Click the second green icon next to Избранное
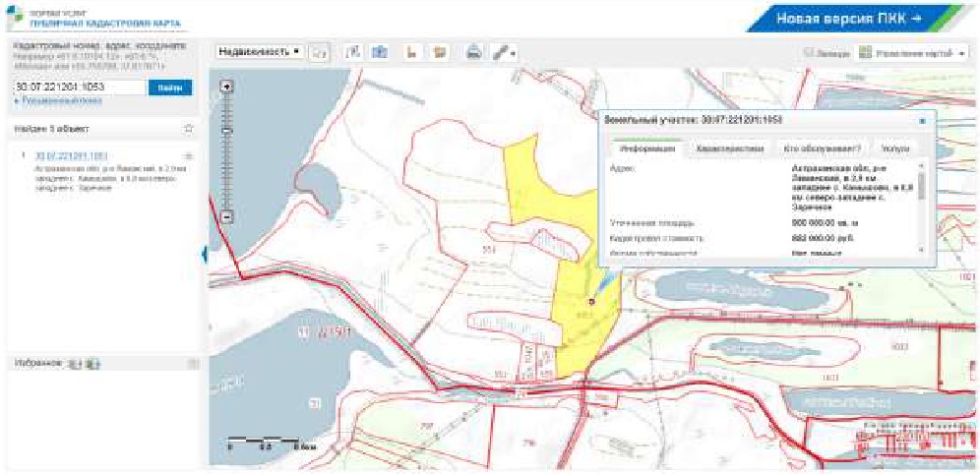Viewport: 980px width, 474px height. [x=92, y=364]
